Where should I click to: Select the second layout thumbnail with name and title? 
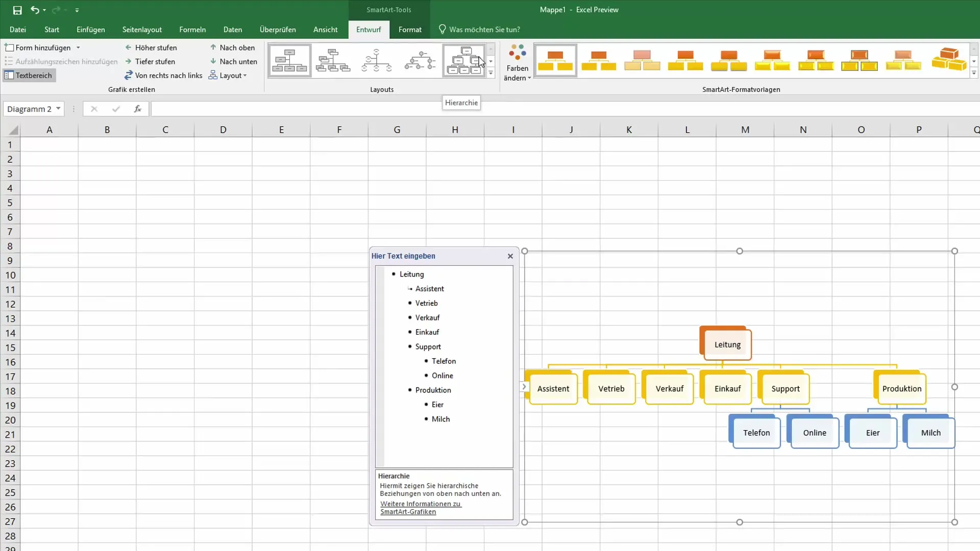click(333, 61)
